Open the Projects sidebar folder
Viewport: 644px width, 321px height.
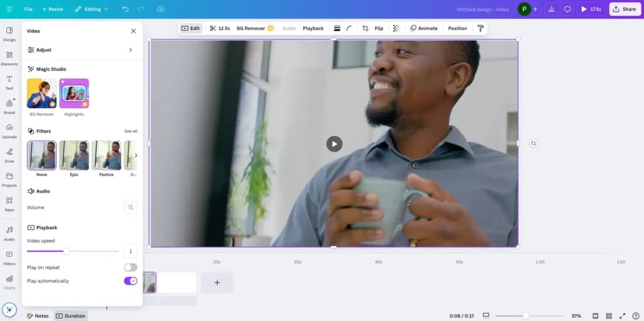[x=9, y=179]
